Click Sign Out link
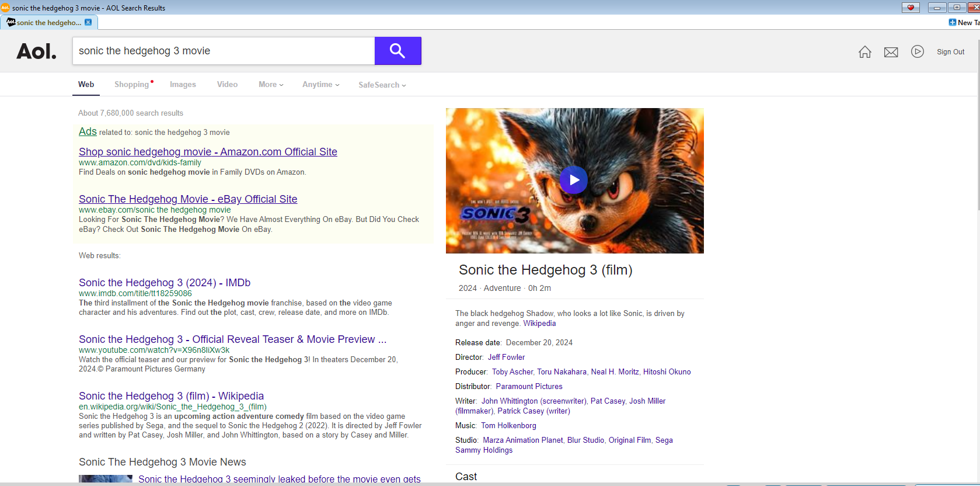This screenshot has width=980, height=486. tap(950, 51)
